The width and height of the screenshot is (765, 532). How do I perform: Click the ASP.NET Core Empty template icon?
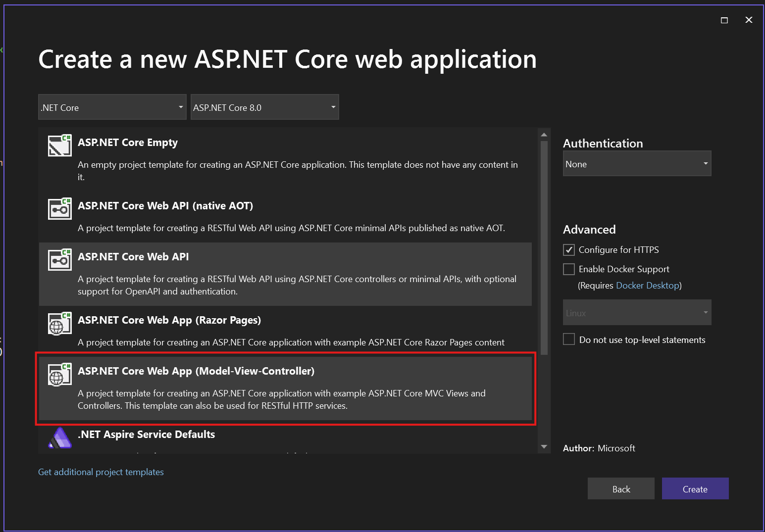(x=60, y=145)
